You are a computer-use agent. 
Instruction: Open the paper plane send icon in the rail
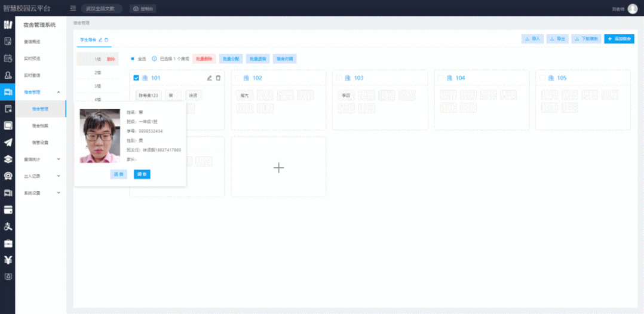click(8, 143)
